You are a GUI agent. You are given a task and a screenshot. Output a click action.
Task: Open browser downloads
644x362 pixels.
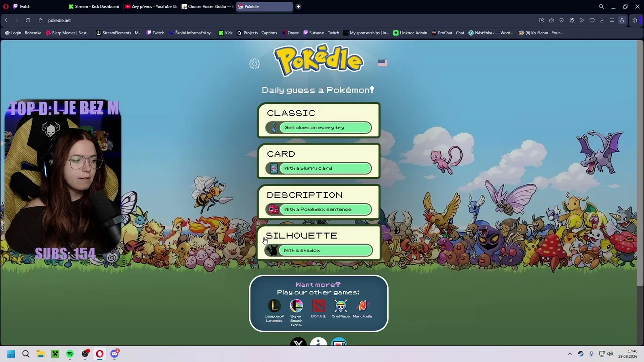pos(602,20)
